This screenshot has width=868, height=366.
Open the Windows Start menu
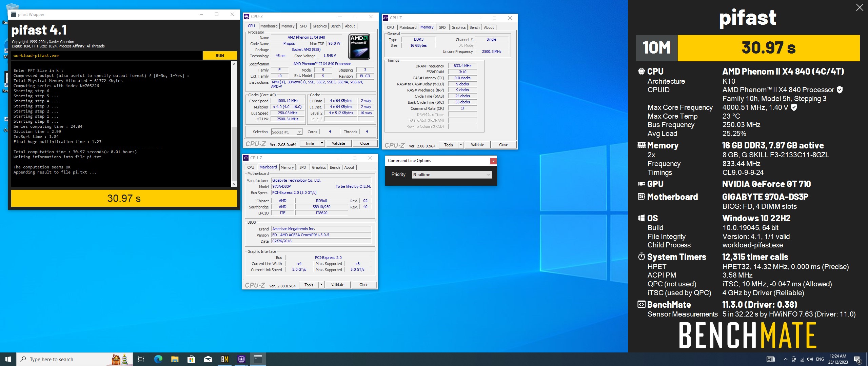point(8,359)
